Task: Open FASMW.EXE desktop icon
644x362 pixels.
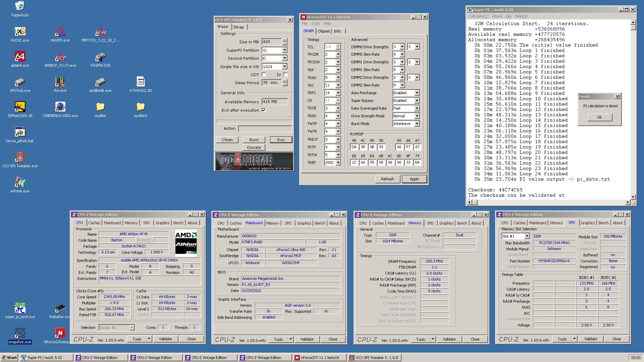Action: [100, 57]
